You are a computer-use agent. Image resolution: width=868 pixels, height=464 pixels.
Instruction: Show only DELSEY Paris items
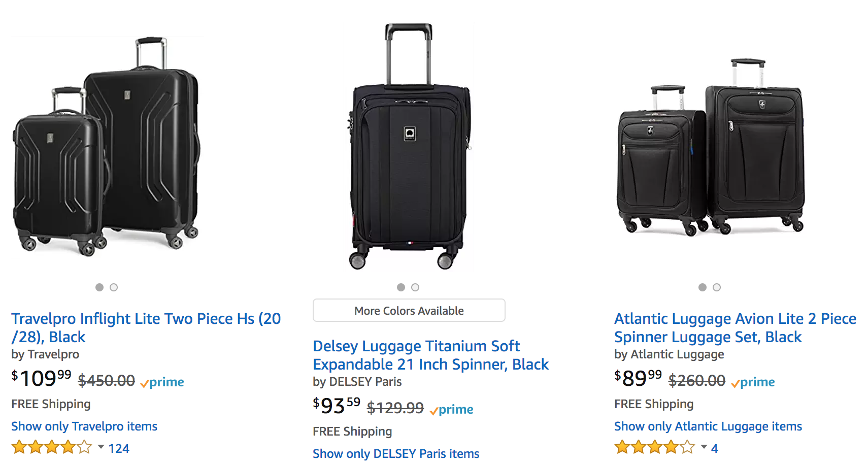click(x=396, y=454)
